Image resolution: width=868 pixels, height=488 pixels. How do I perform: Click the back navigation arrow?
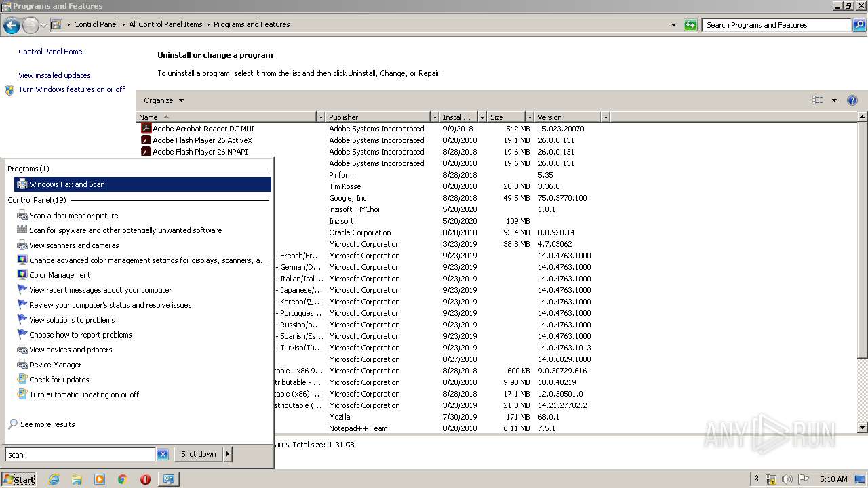(12, 26)
